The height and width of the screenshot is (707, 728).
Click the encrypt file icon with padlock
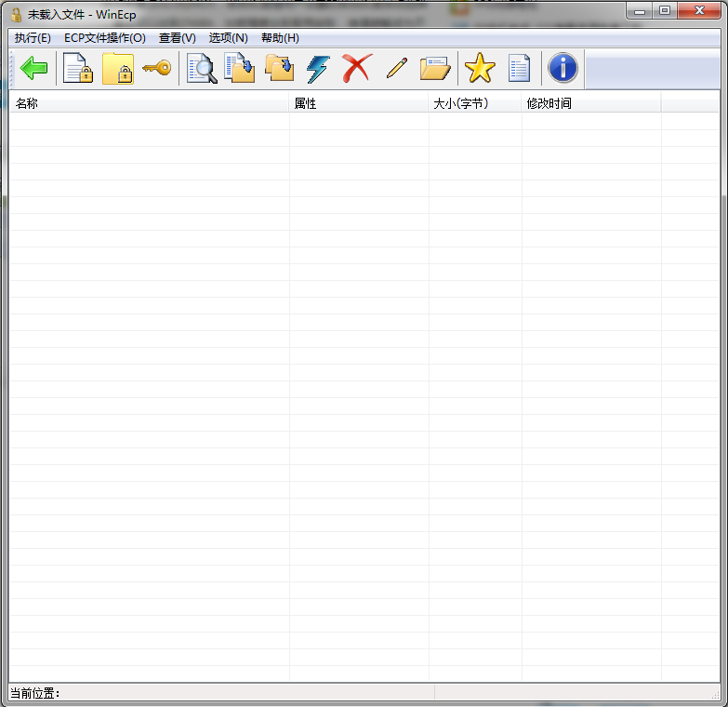pyautogui.click(x=78, y=69)
